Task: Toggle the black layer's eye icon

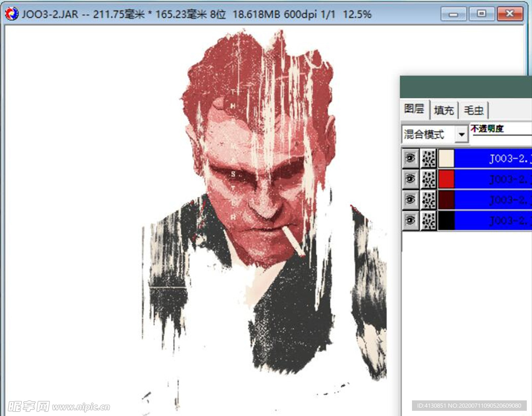Action: pyautogui.click(x=410, y=220)
